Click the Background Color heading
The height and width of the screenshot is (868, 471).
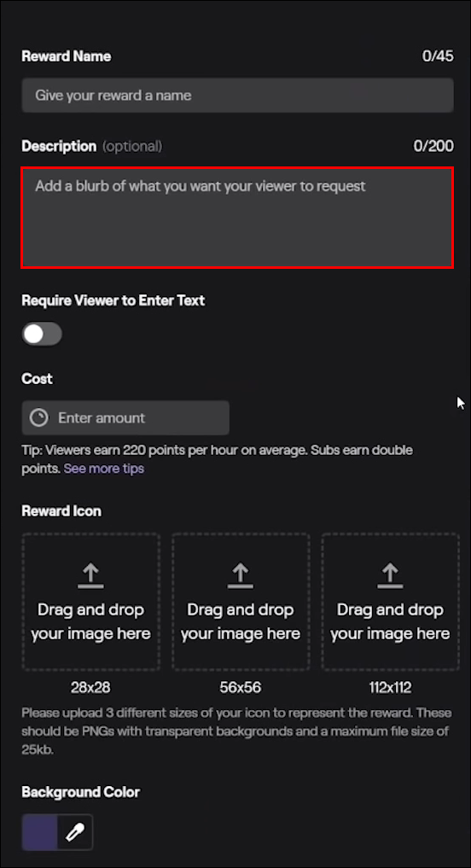tap(80, 792)
